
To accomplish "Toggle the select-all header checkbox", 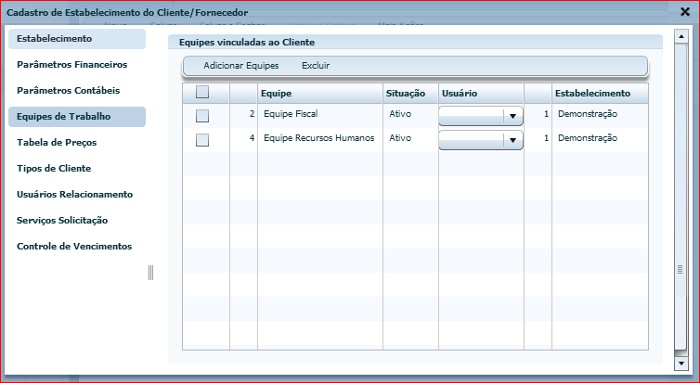I will click(x=202, y=92).
